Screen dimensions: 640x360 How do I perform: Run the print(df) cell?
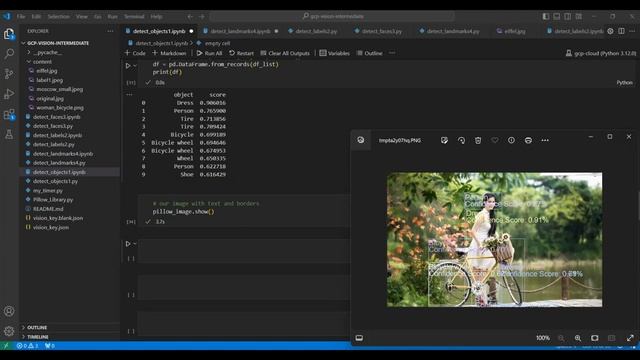[x=128, y=65]
